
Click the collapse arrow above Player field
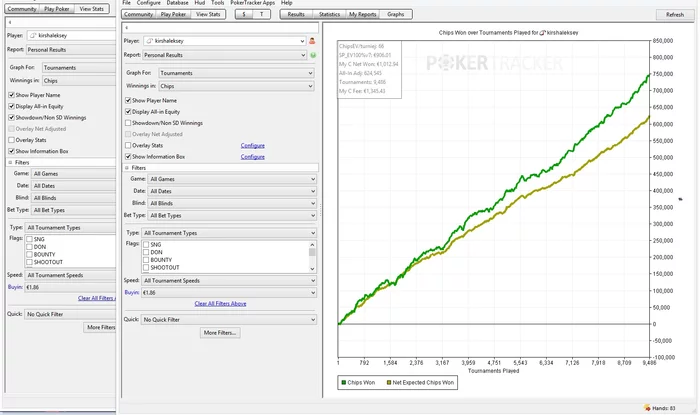(127, 27)
